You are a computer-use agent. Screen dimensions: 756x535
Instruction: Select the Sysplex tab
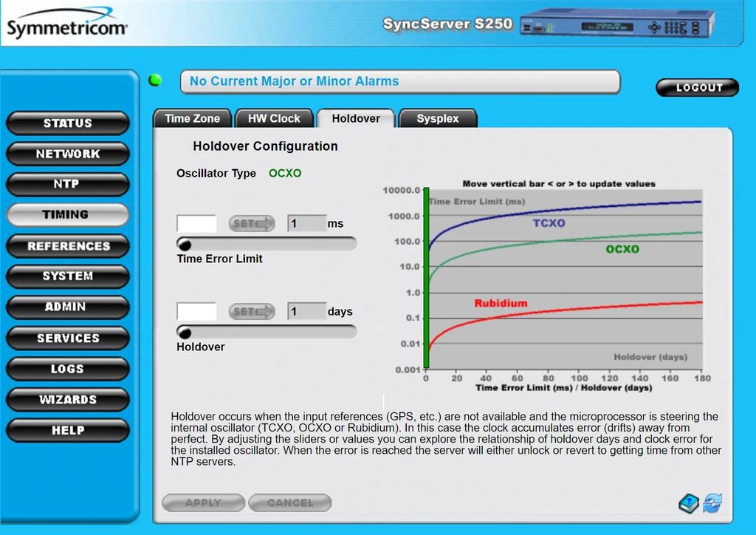point(438,118)
